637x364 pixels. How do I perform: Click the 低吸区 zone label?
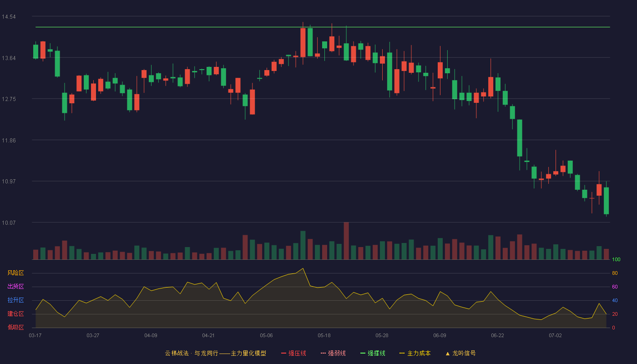tap(15, 327)
